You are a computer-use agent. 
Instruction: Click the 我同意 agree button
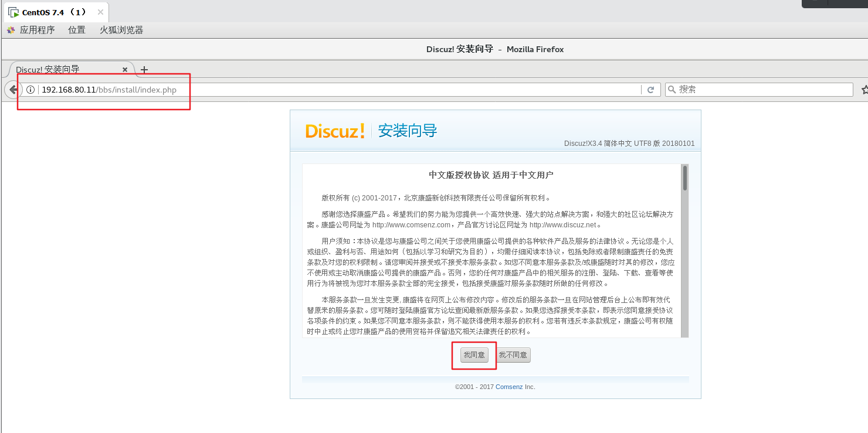click(x=474, y=355)
